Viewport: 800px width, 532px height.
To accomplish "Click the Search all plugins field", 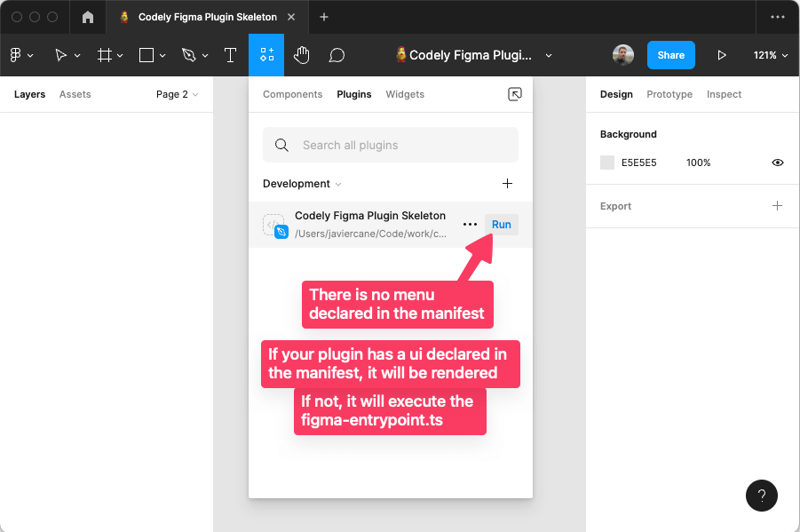I will pyautogui.click(x=391, y=145).
